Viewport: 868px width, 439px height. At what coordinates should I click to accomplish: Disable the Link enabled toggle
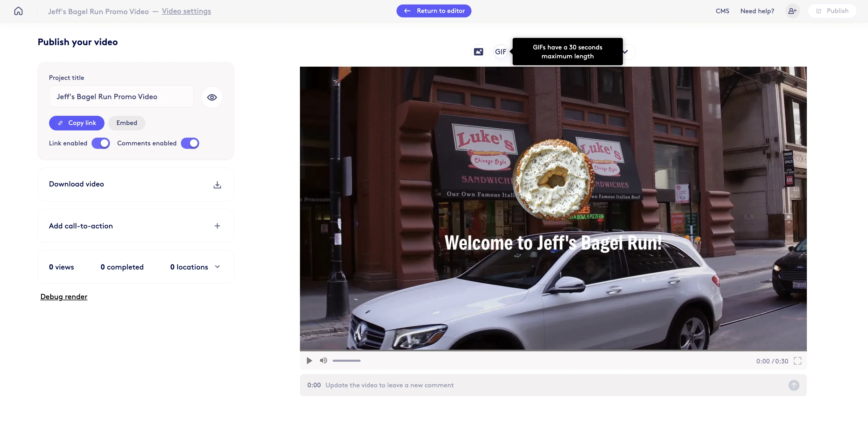point(100,143)
